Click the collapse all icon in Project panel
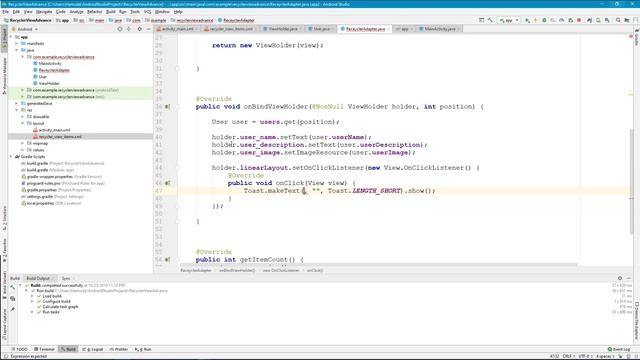This screenshot has height=360, width=640. click(x=129, y=29)
